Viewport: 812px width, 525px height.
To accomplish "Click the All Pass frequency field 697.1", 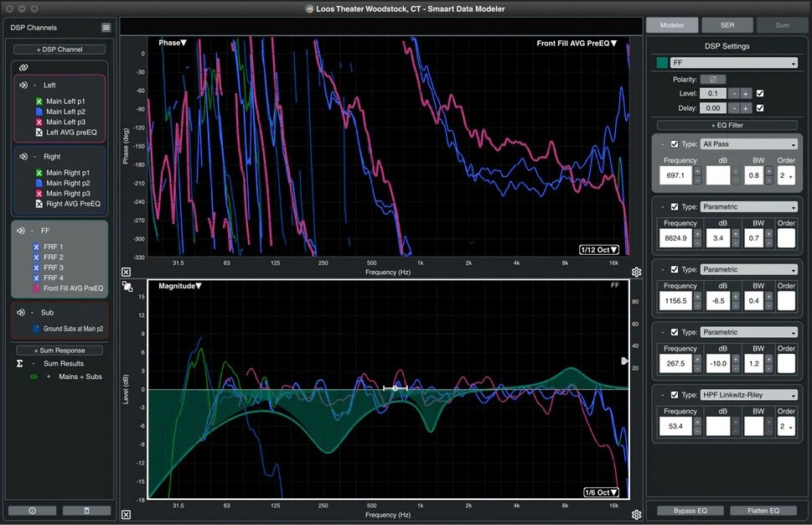I will point(675,175).
